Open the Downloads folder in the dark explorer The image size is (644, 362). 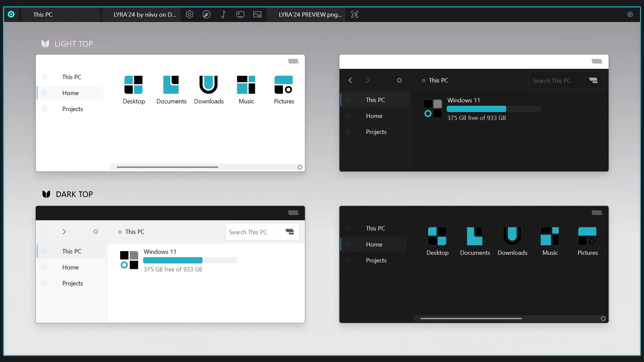pos(512,239)
